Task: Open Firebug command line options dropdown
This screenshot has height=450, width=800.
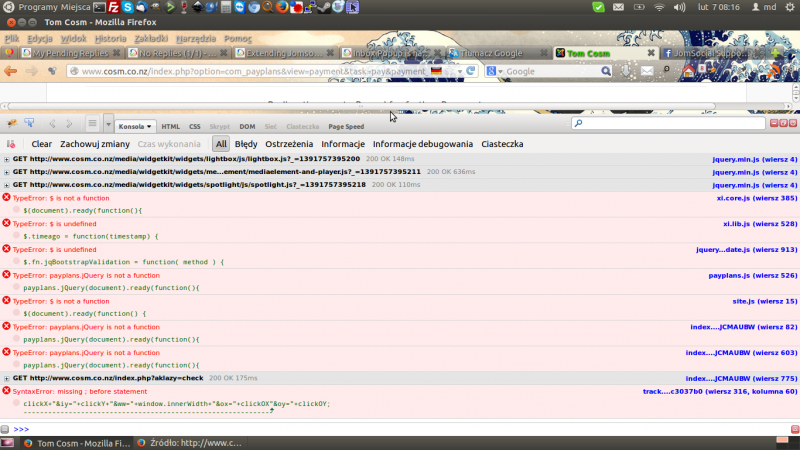Action: [108, 123]
